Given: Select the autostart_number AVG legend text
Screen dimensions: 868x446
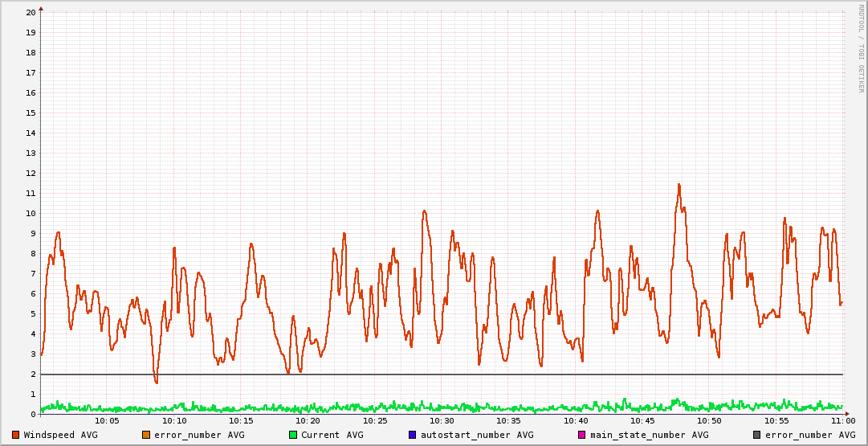Looking at the screenshot, I should coord(477,435).
